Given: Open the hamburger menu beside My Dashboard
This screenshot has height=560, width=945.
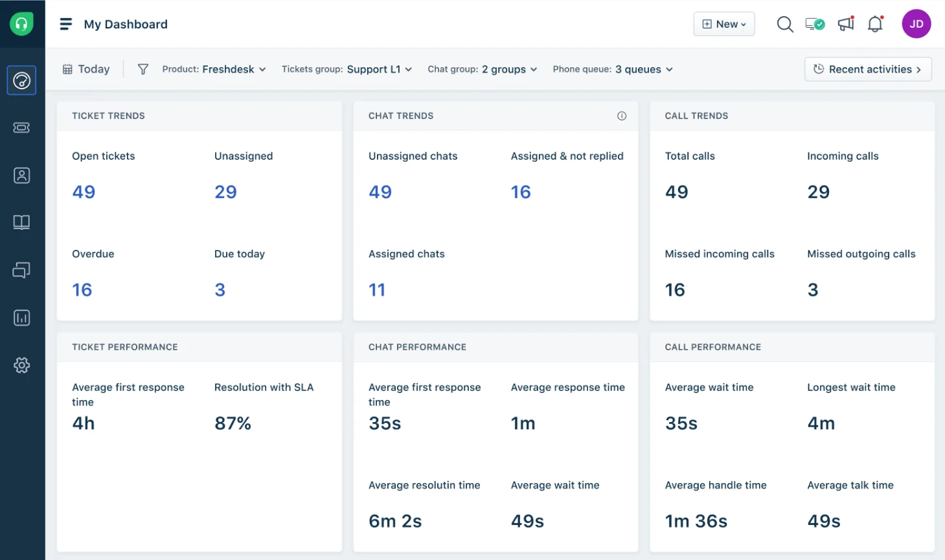Looking at the screenshot, I should tap(65, 23).
